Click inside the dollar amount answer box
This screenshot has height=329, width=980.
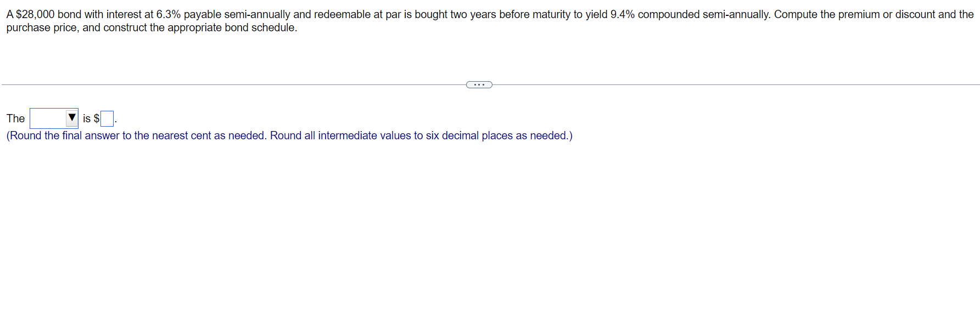(106, 118)
